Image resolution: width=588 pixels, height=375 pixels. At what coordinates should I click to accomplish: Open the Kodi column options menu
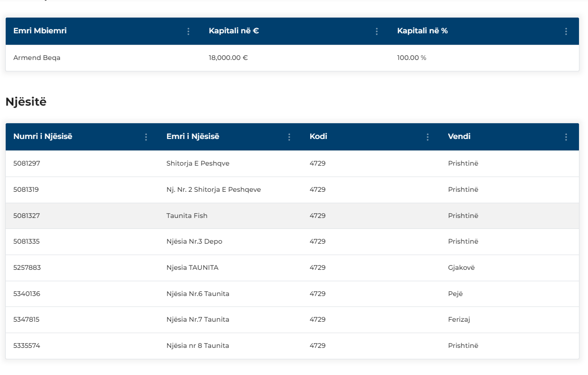428,137
